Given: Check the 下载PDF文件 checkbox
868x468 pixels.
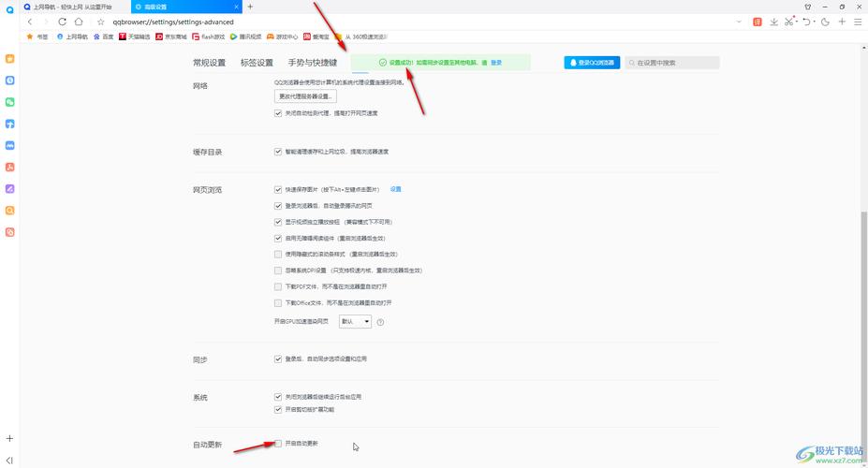Looking at the screenshot, I should pos(278,286).
